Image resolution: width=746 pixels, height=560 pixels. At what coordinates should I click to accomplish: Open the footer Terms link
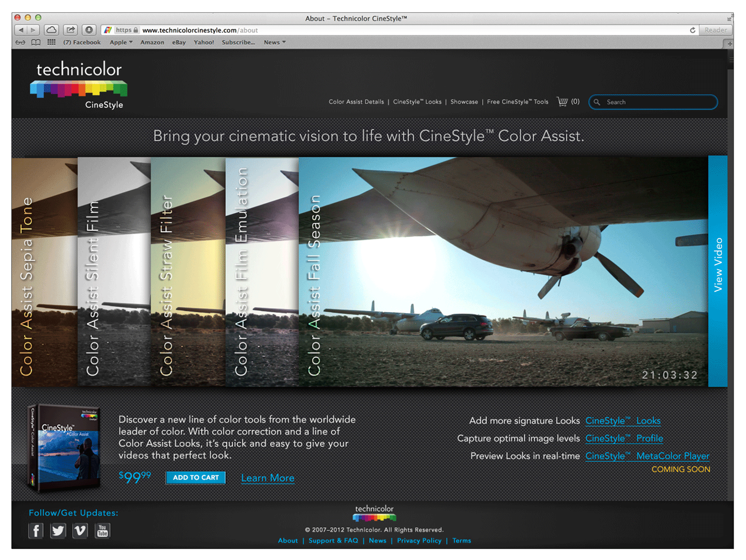(x=462, y=541)
